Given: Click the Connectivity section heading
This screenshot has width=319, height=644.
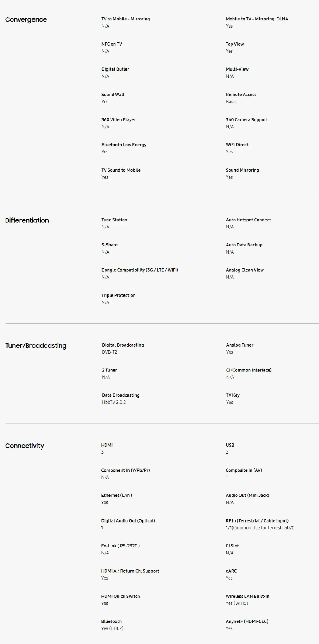Looking at the screenshot, I should 25,446.
